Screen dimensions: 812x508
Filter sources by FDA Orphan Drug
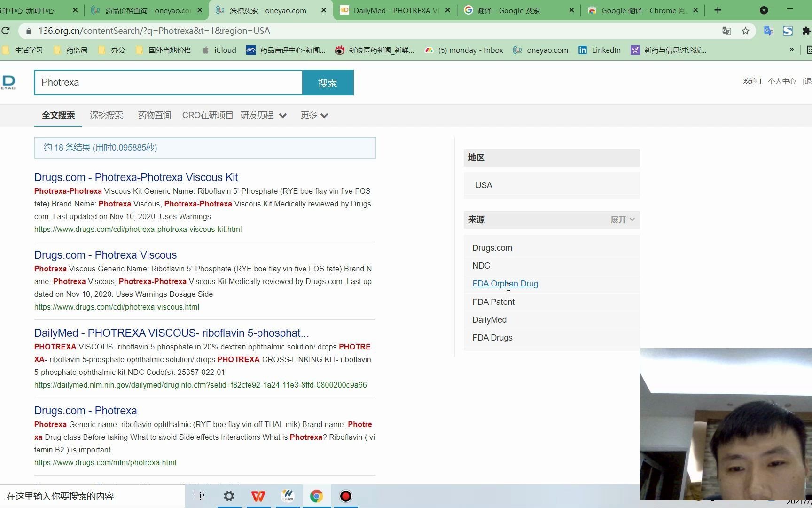click(x=505, y=284)
